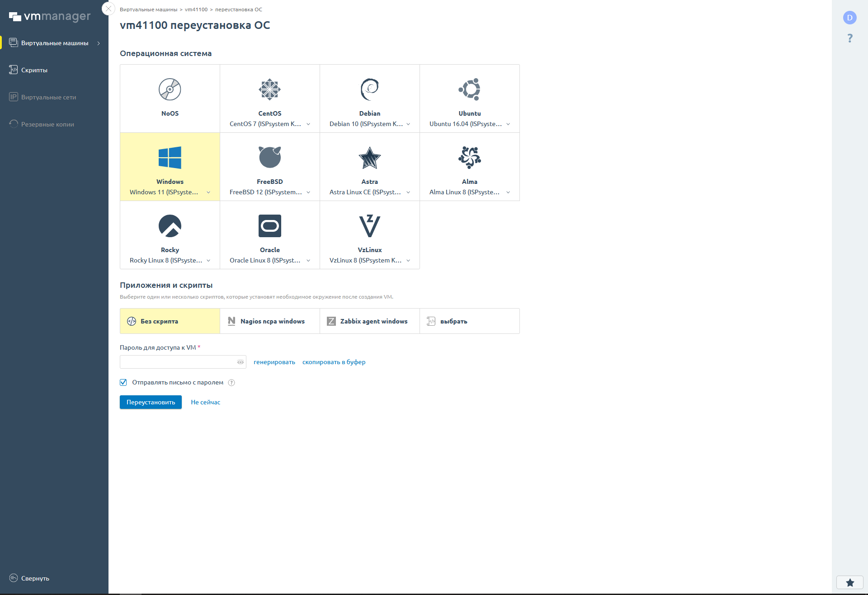Click the 'Переустановить' button
The width and height of the screenshot is (868, 595).
point(151,402)
